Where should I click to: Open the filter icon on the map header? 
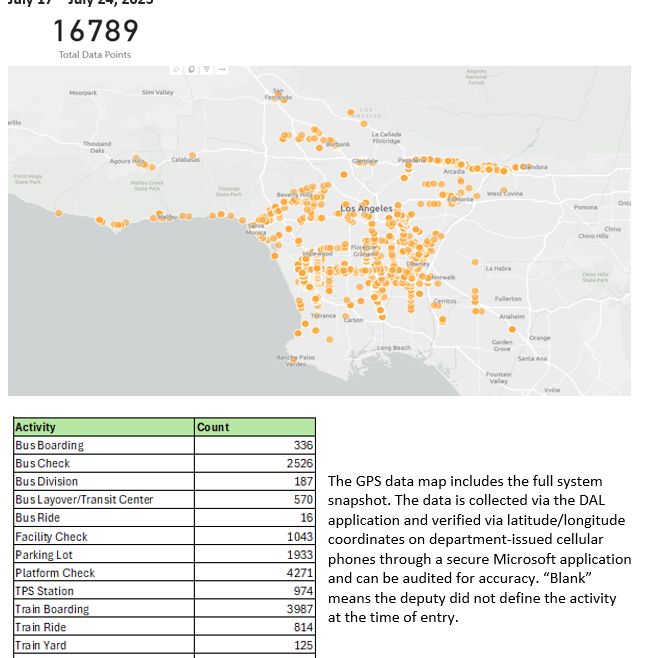pos(204,69)
